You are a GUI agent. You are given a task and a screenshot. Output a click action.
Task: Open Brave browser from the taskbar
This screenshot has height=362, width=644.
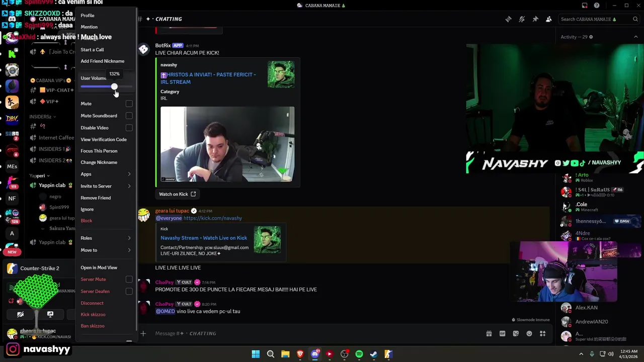pyautogui.click(x=300, y=354)
